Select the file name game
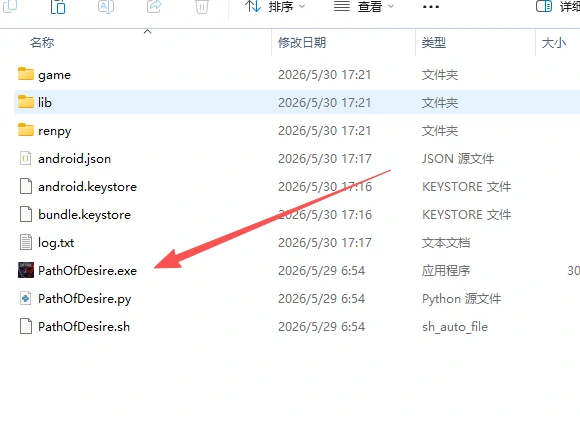Image resolution: width=580 pixels, height=423 pixels. (x=54, y=75)
